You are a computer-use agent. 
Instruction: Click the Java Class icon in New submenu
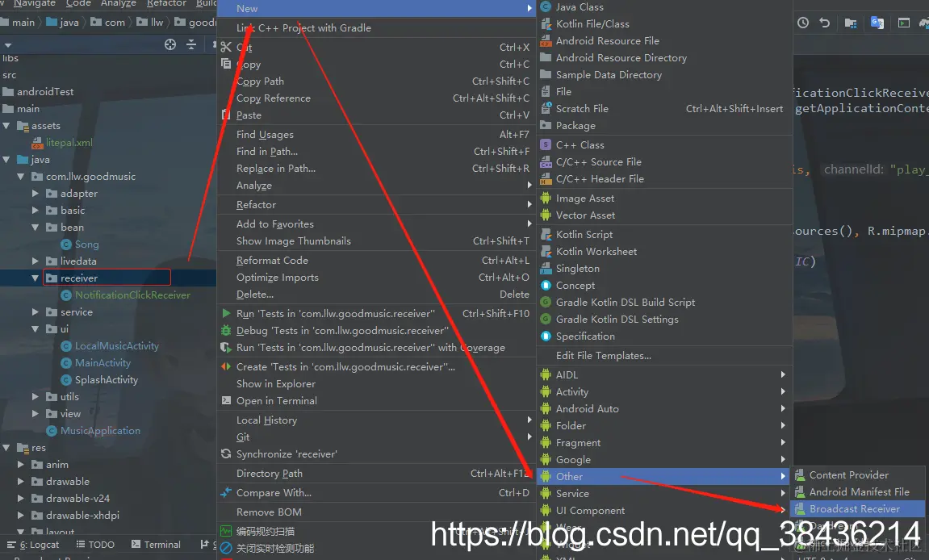pos(546,7)
